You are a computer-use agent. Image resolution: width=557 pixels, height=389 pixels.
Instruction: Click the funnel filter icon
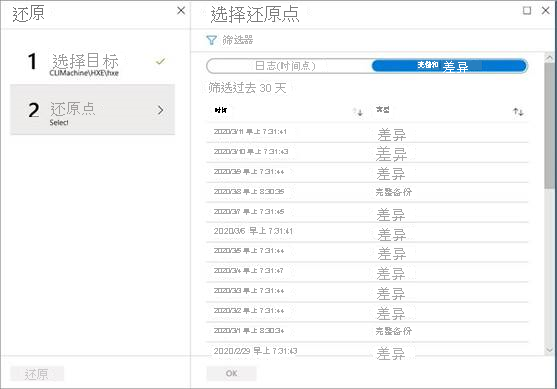(x=211, y=40)
